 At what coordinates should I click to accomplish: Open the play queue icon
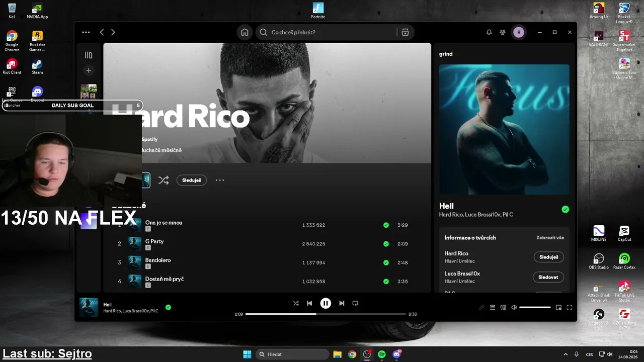click(493, 307)
